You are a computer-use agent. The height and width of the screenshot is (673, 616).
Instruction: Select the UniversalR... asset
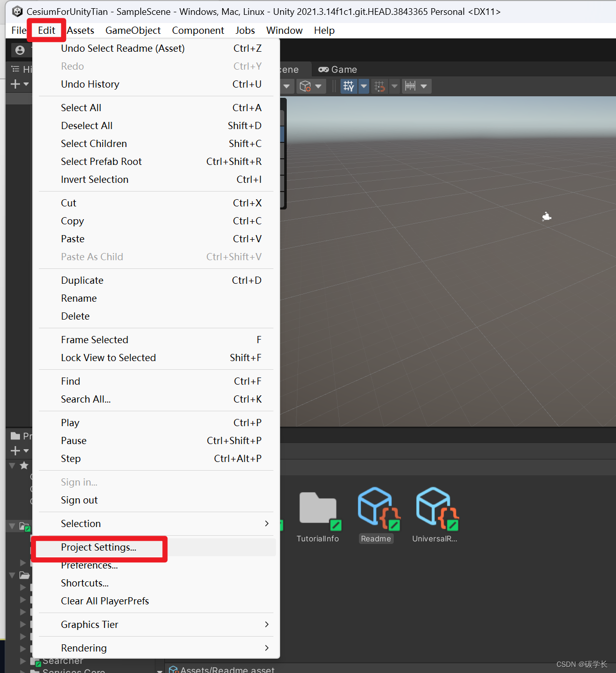pyautogui.click(x=435, y=515)
